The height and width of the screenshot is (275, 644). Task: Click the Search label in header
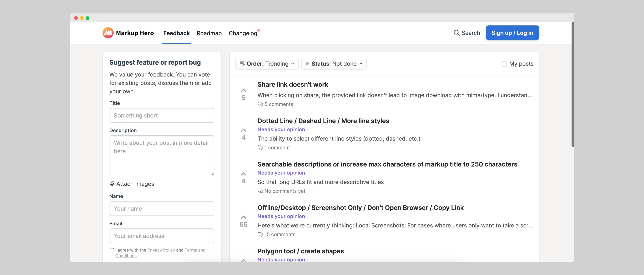[x=471, y=33]
